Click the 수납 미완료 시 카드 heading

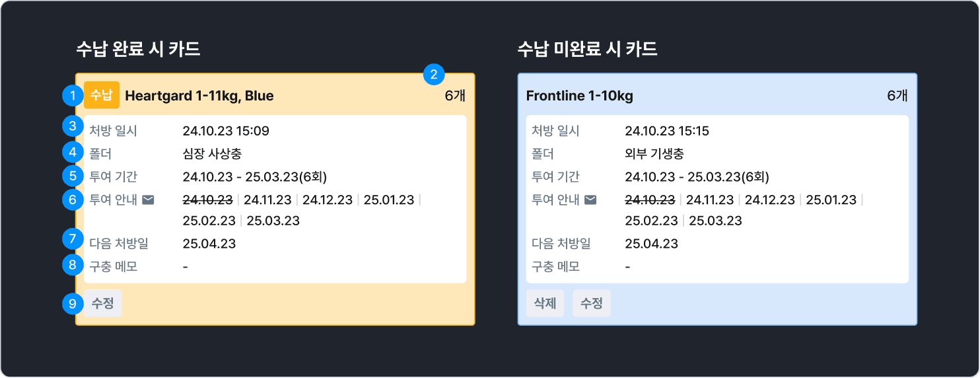point(587,49)
